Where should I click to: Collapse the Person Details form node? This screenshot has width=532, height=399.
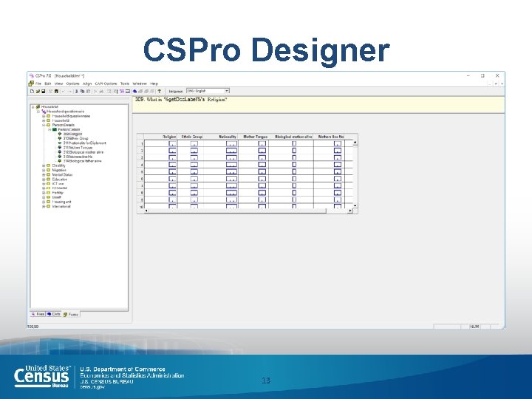pos(44,125)
